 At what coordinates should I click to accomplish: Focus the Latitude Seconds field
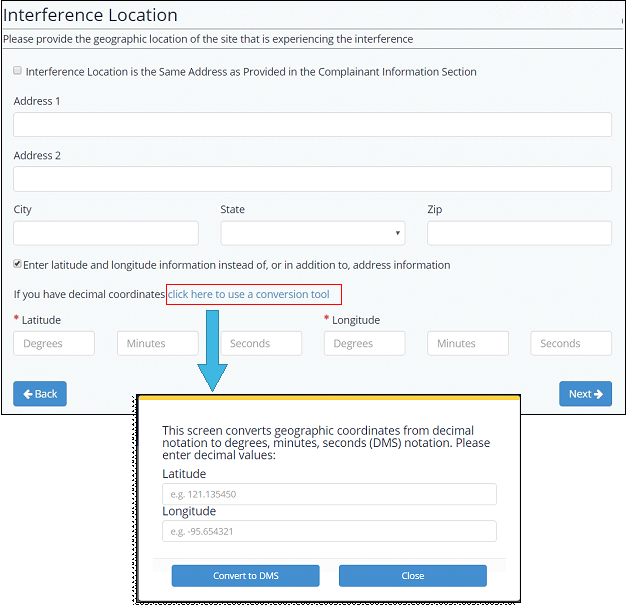pyautogui.click(x=260, y=343)
